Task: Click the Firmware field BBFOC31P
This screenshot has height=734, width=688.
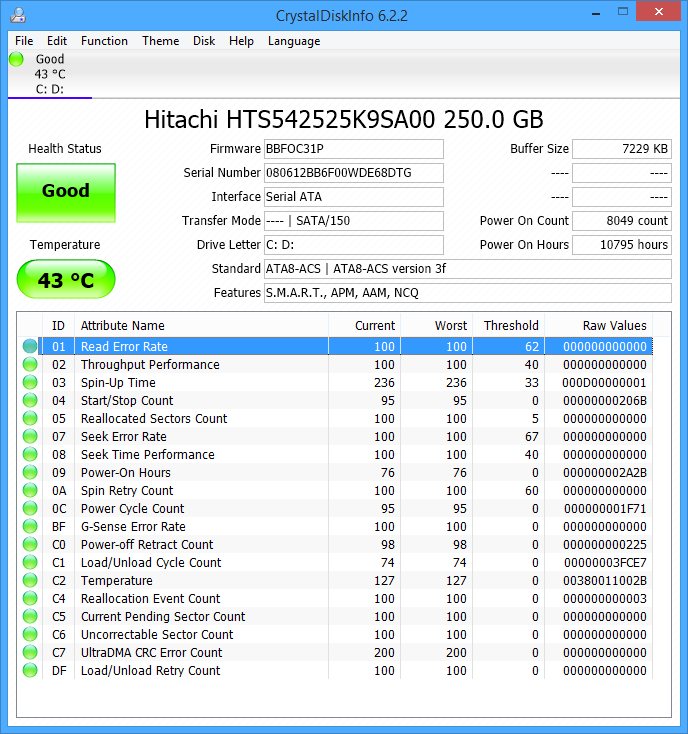Action: point(353,149)
